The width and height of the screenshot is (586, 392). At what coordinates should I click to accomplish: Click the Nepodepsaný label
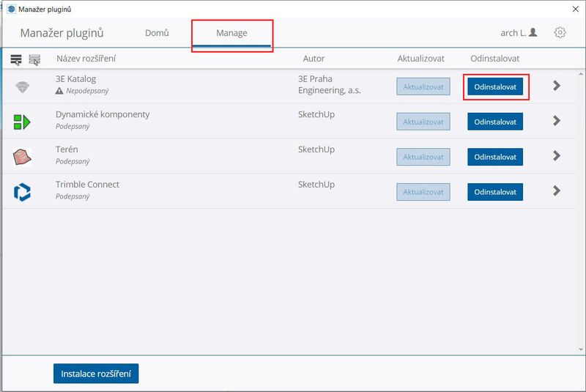tap(87, 91)
